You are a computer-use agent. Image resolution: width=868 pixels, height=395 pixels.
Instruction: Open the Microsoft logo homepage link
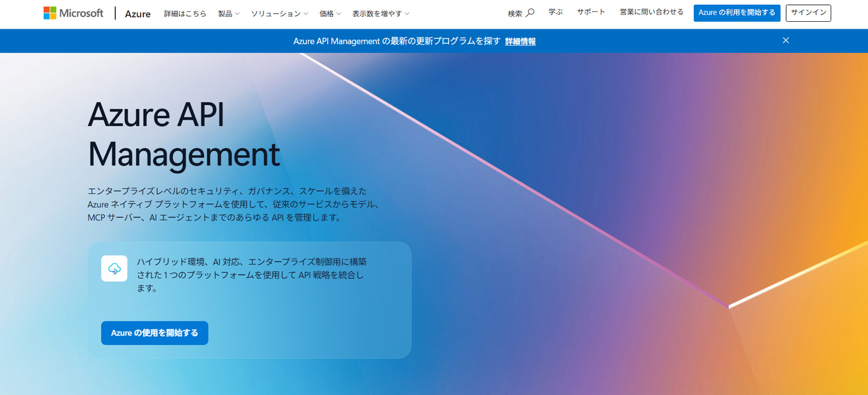point(73,13)
